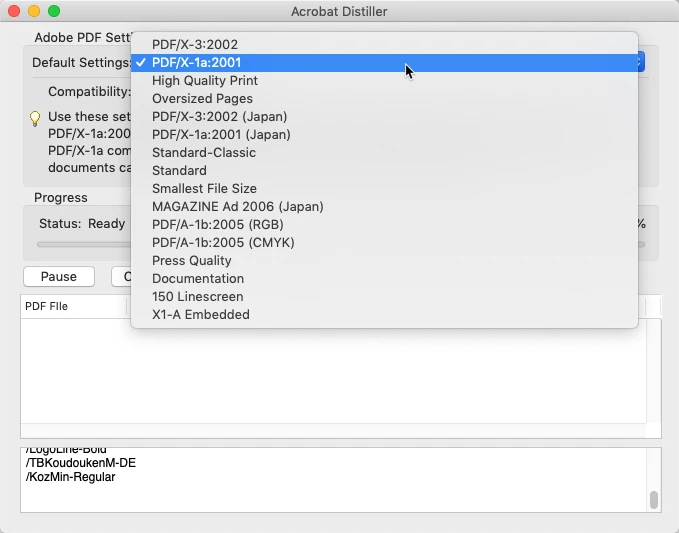The image size is (679, 533).
Task: Pick the Standard preset
Action: (384, 171)
